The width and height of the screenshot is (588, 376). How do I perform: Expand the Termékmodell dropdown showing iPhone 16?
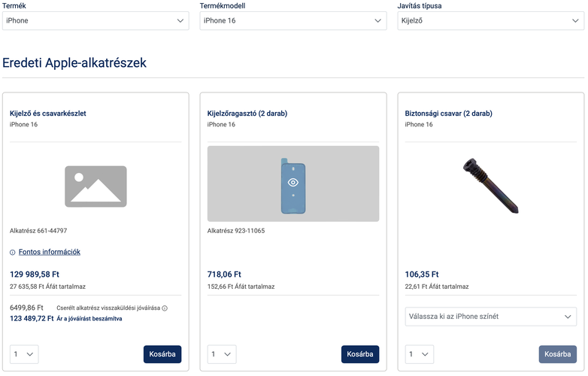coord(293,20)
